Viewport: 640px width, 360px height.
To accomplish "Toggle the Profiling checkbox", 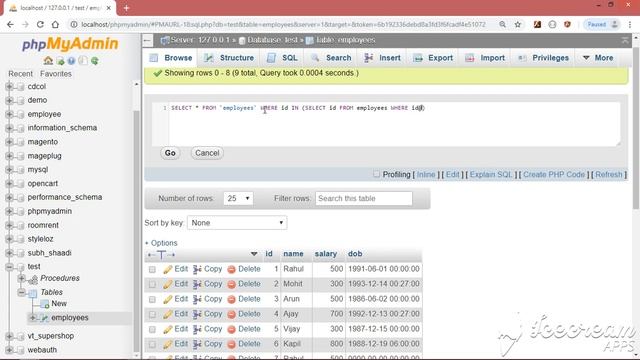I will [376, 174].
